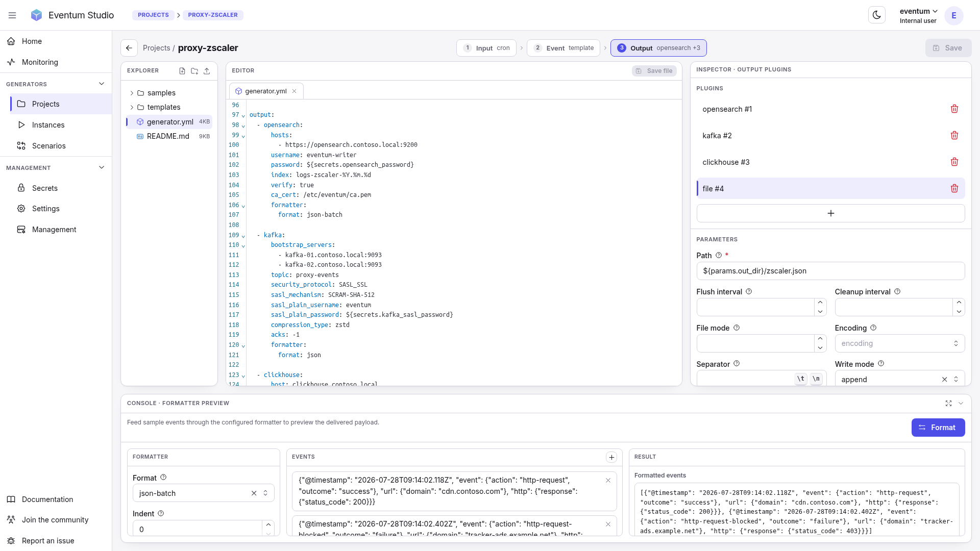980x551 pixels.
Task: Go back with the arrow button
Action: tap(129, 48)
